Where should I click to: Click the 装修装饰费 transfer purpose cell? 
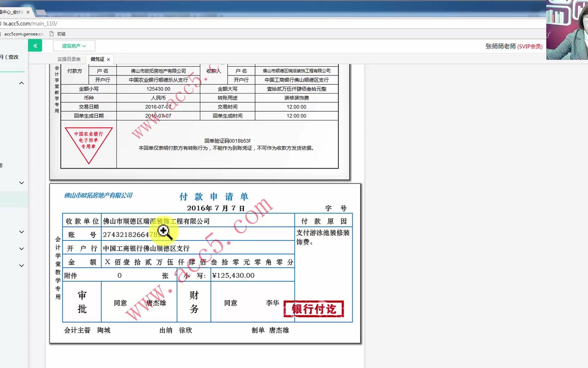coord(296,98)
